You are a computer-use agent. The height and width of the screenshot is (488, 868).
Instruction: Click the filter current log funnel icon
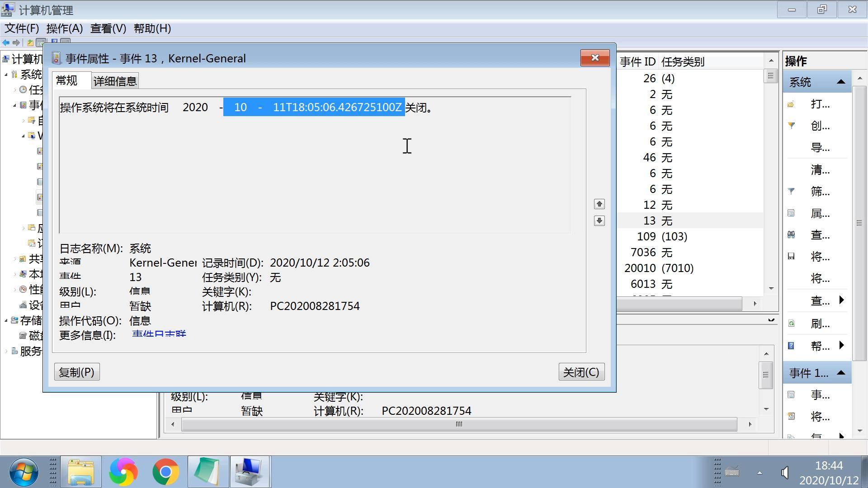(x=791, y=191)
